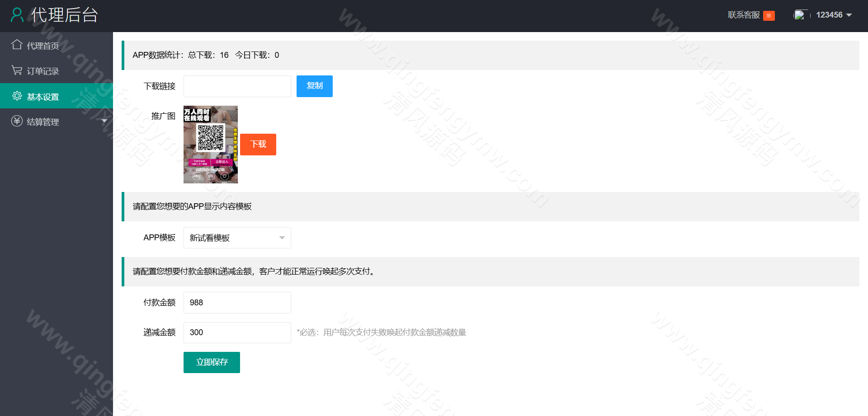Click the 递减金额 field containing 300

[237, 332]
